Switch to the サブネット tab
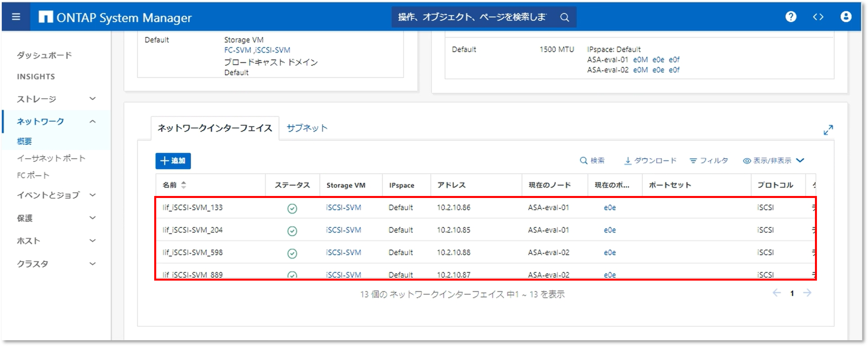The image size is (868, 346). tap(307, 128)
